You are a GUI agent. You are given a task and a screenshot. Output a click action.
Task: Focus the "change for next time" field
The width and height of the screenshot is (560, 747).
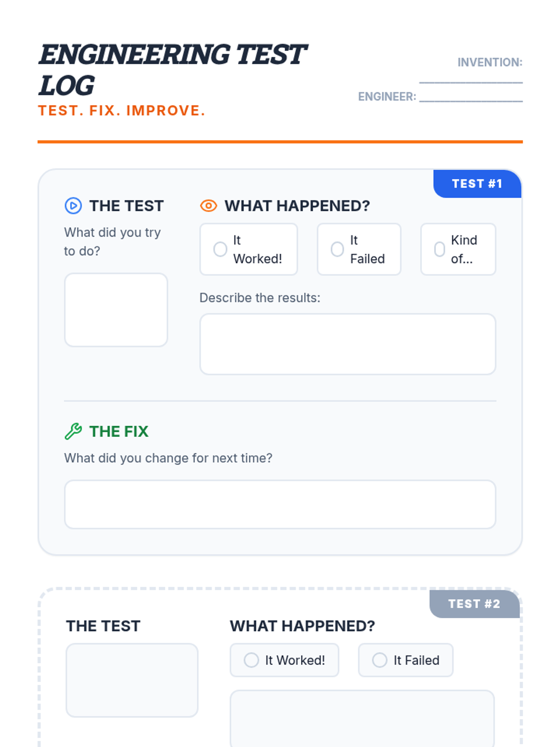tap(280, 504)
